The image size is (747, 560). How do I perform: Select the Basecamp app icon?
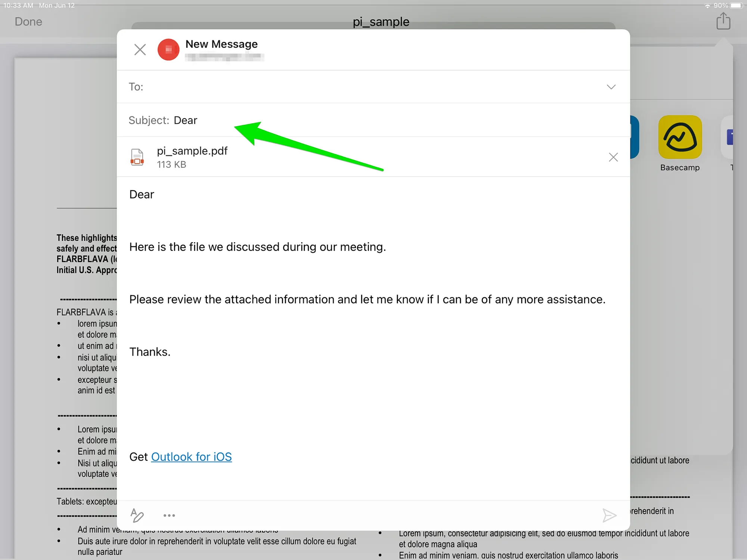[680, 137]
